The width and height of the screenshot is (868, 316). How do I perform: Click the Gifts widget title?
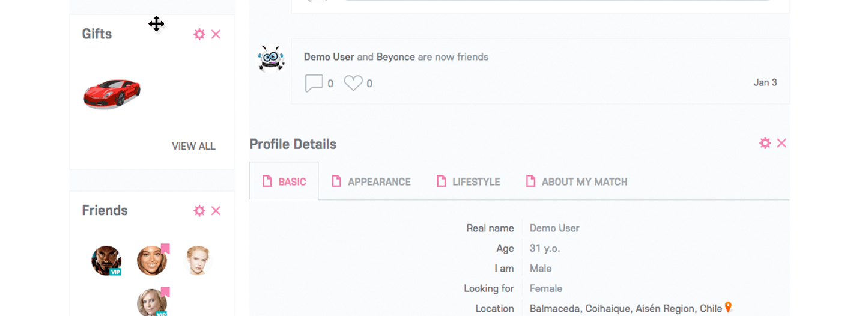pyautogui.click(x=97, y=34)
